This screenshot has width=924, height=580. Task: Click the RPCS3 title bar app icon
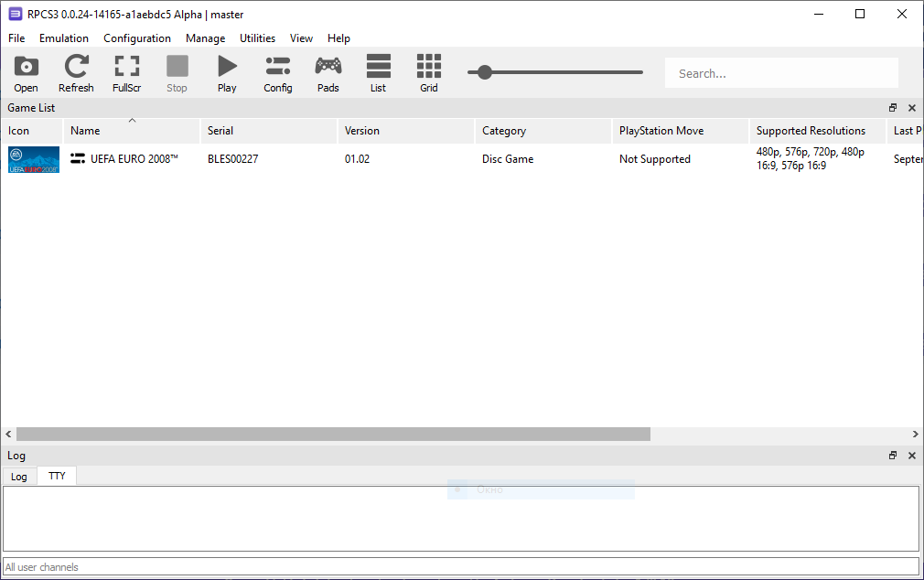coord(16,14)
